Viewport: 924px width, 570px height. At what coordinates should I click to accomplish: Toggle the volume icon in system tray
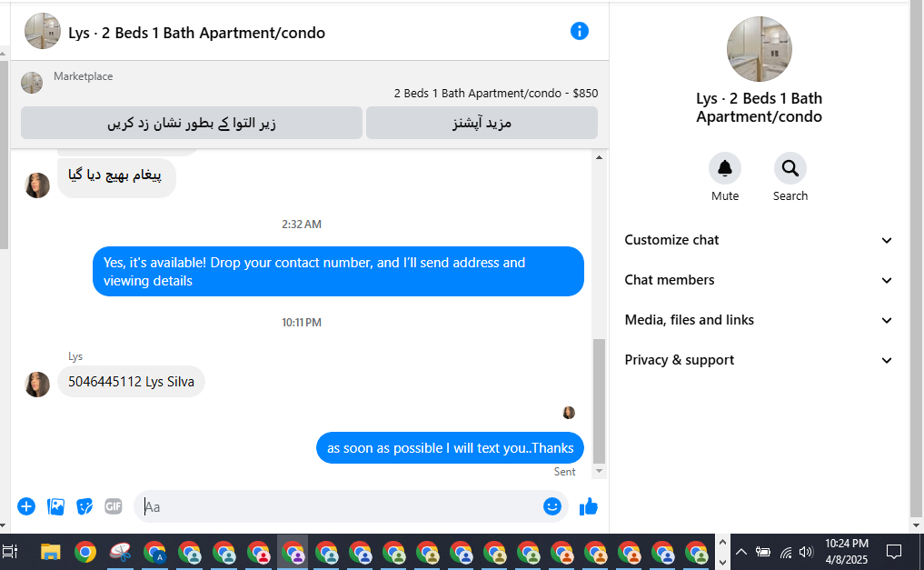[806, 553]
